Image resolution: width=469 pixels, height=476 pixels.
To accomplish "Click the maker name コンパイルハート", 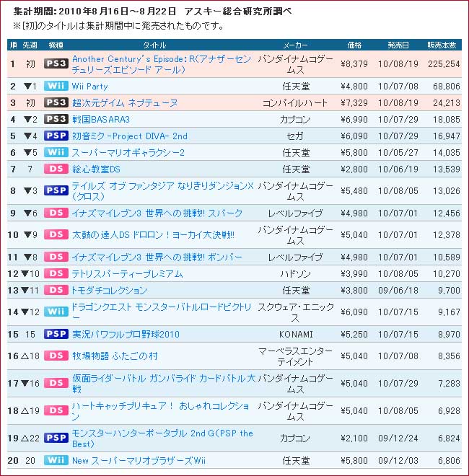I will tap(295, 103).
